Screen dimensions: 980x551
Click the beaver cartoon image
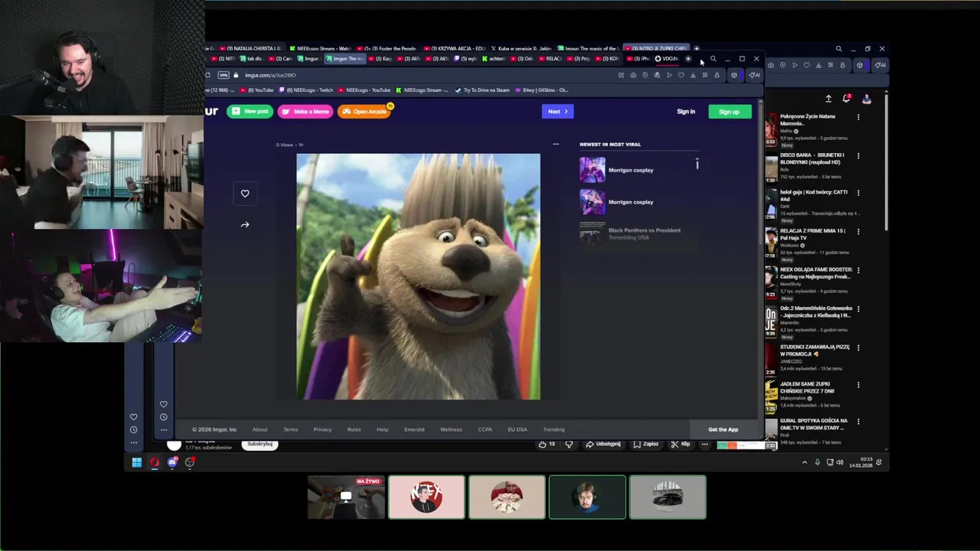(x=418, y=276)
